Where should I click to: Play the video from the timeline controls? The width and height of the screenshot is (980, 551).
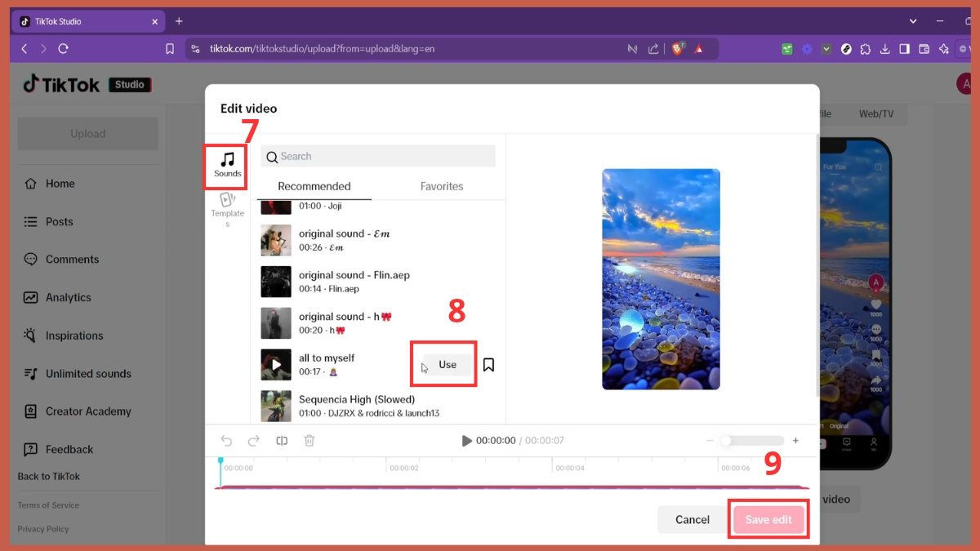pyautogui.click(x=467, y=441)
